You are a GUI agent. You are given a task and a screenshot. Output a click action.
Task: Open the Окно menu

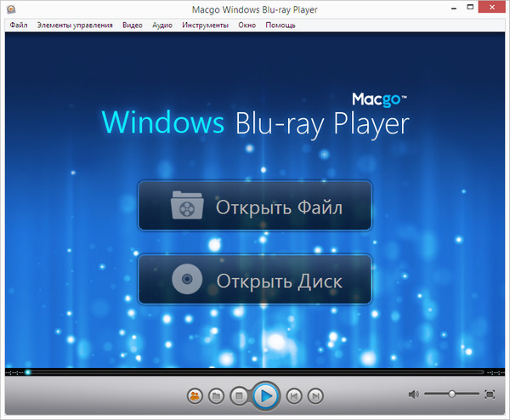[x=247, y=26]
